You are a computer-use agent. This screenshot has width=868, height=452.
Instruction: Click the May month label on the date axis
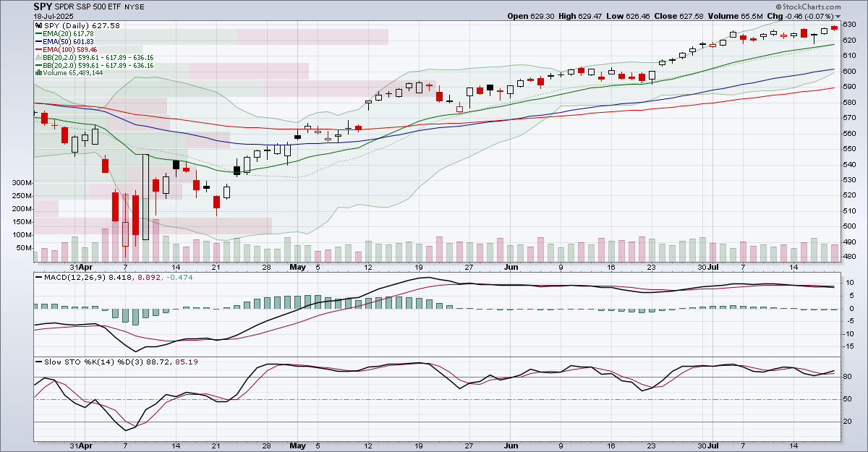coord(297,267)
